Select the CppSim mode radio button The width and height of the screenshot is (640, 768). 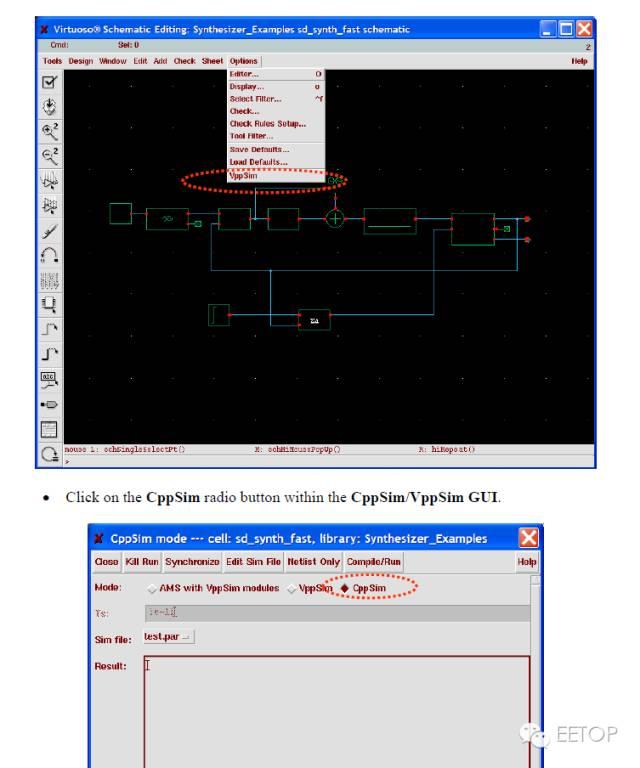[x=345, y=588]
